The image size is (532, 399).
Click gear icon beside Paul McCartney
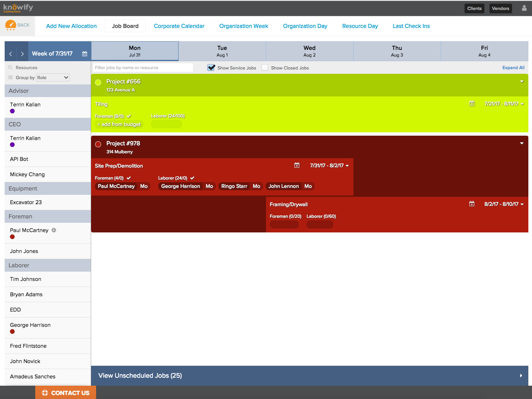tap(54, 230)
